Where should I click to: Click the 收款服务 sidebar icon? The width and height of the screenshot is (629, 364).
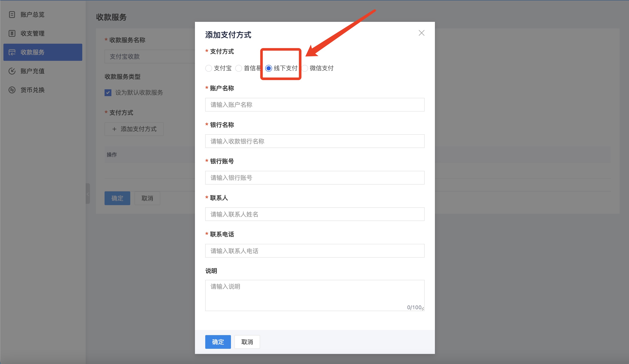[x=12, y=52]
